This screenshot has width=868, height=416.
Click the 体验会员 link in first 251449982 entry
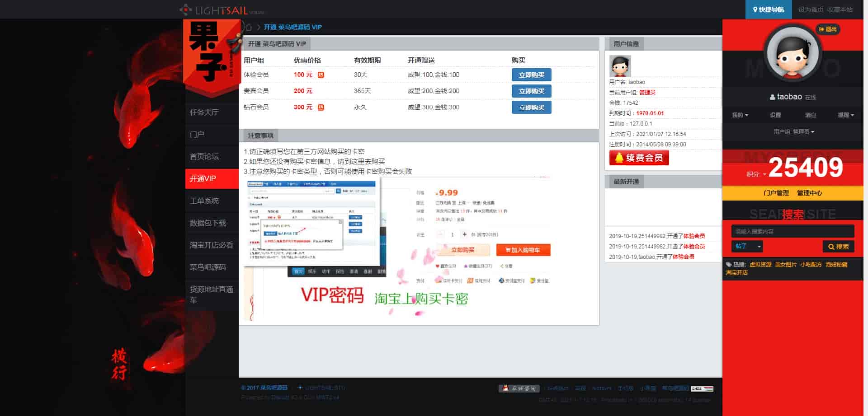(694, 236)
